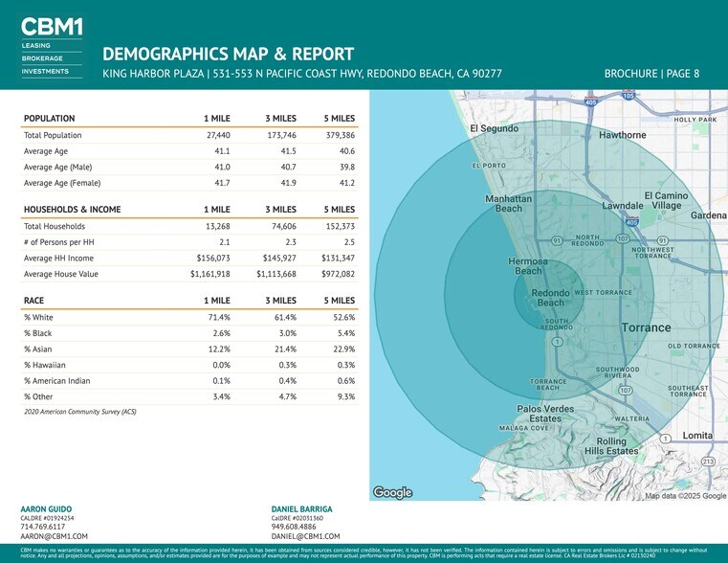Select the $972,082 average house value

(x=336, y=274)
